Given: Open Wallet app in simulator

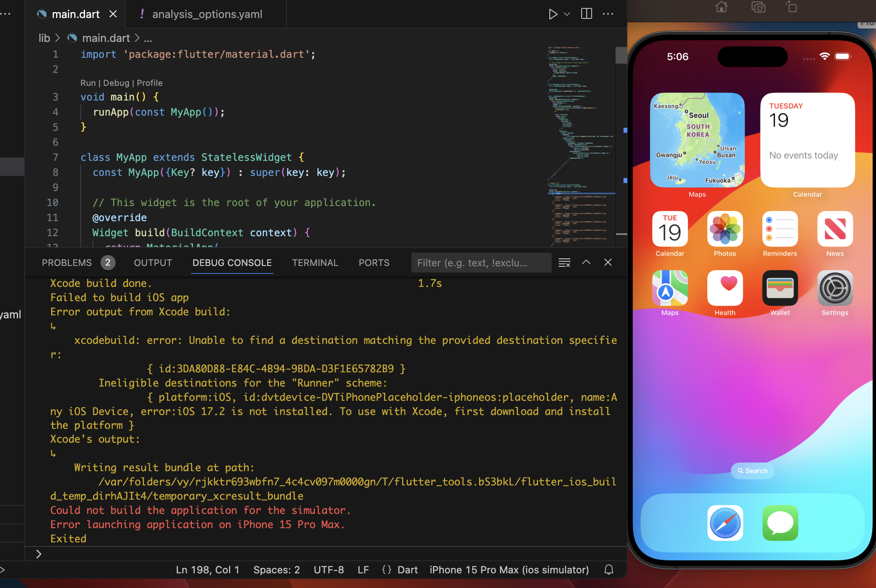Looking at the screenshot, I should [x=780, y=288].
